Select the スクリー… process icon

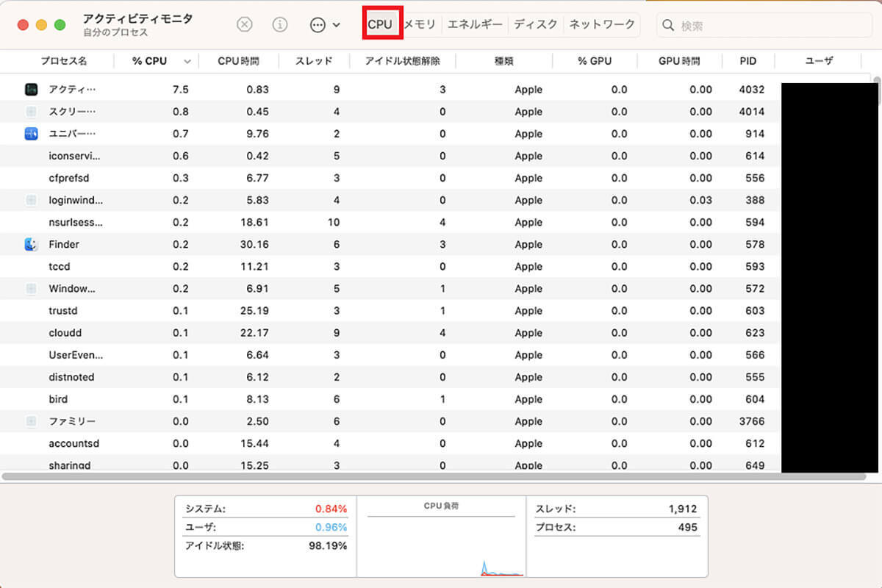(31, 112)
